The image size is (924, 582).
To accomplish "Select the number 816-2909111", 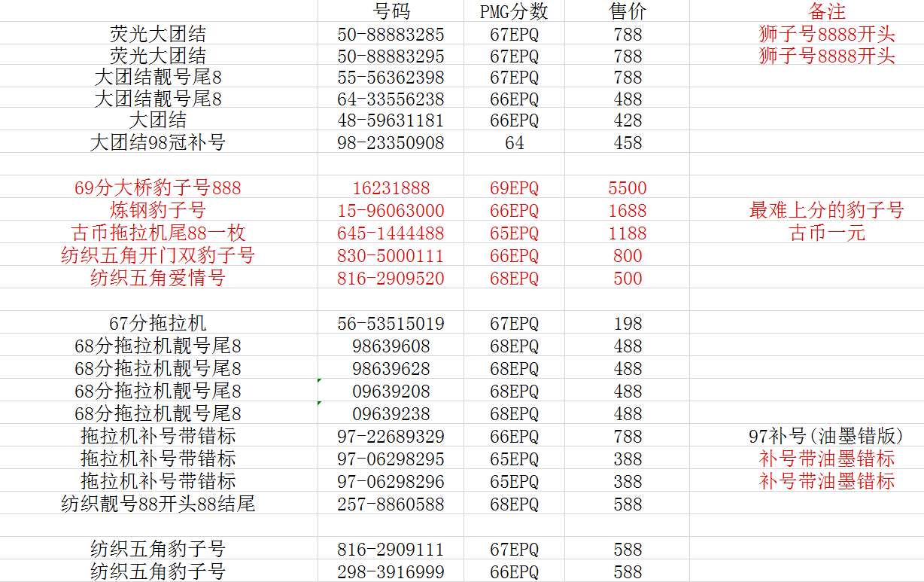I will coord(391,549).
